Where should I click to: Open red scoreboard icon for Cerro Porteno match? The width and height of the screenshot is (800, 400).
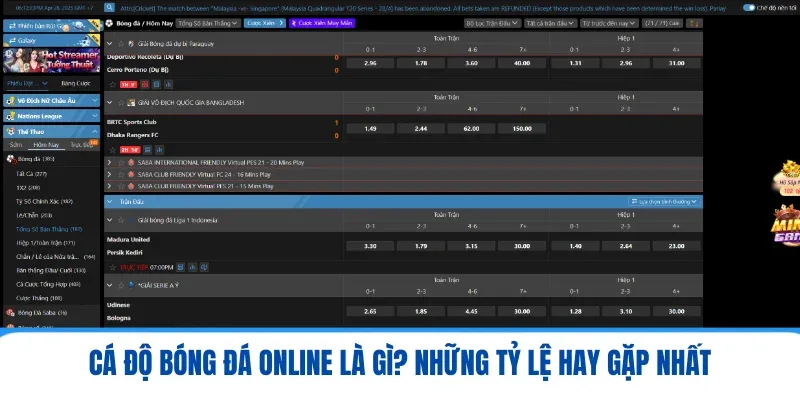click(x=145, y=85)
